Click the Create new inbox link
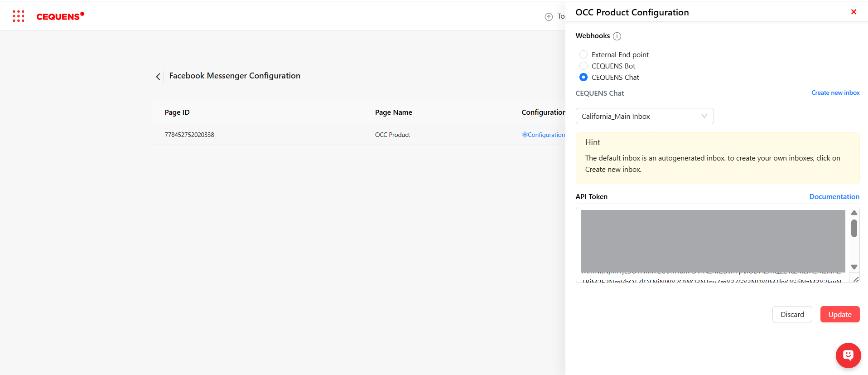Screen dimensions: 868x375 pyautogui.click(x=835, y=93)
